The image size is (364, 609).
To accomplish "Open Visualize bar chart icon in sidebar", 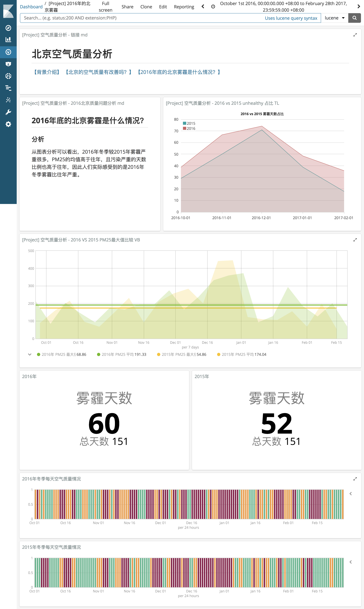I will (8, 40).
